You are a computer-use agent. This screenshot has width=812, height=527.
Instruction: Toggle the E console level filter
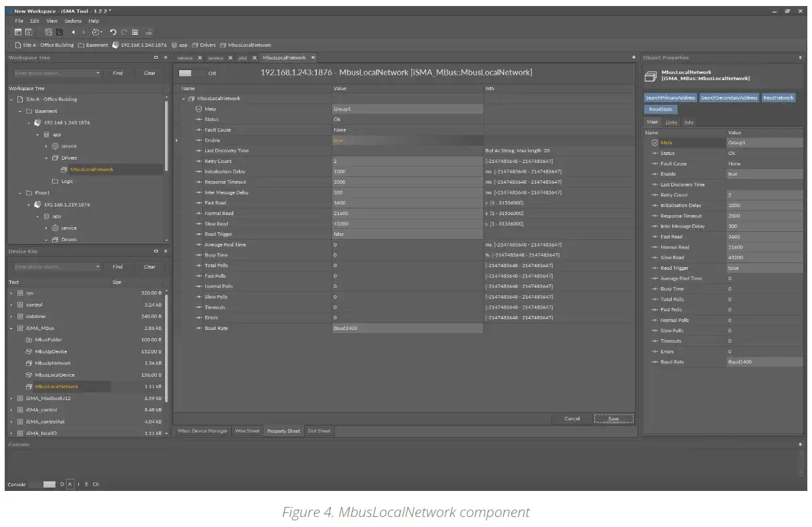[x=87, y=484]
